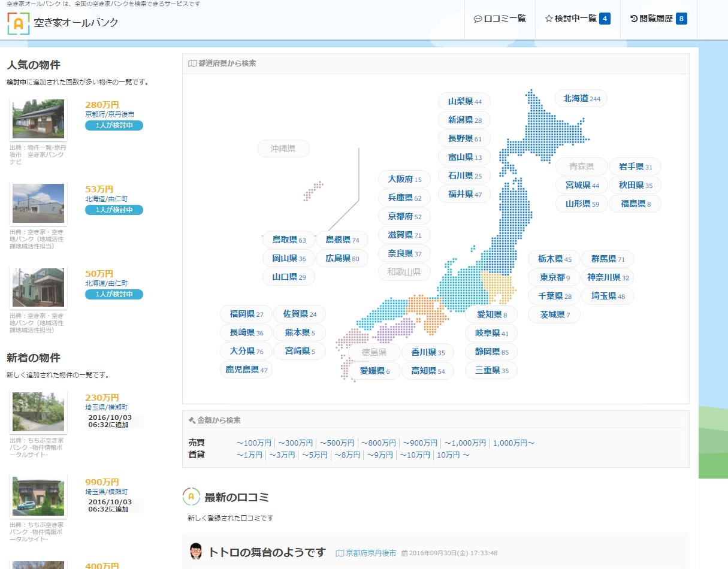This screenshot has width=728, height=569.
Task: Select 山口県 prefecture button
Action: [289, 277]
